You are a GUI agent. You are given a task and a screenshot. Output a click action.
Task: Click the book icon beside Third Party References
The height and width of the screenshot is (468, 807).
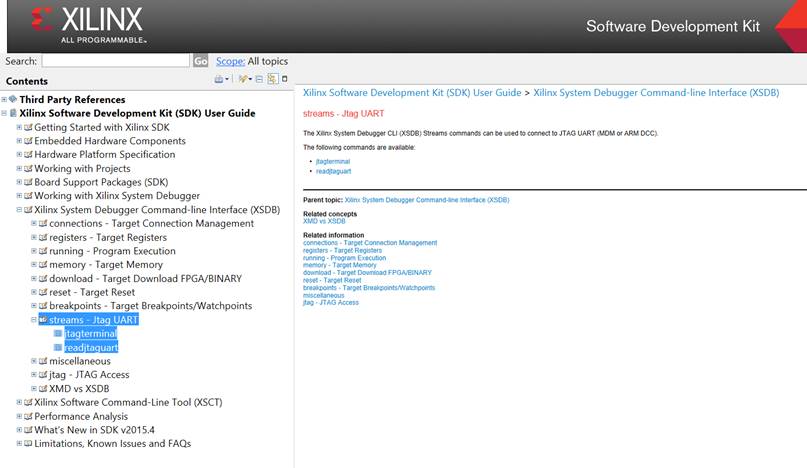[x=13, y=100]
